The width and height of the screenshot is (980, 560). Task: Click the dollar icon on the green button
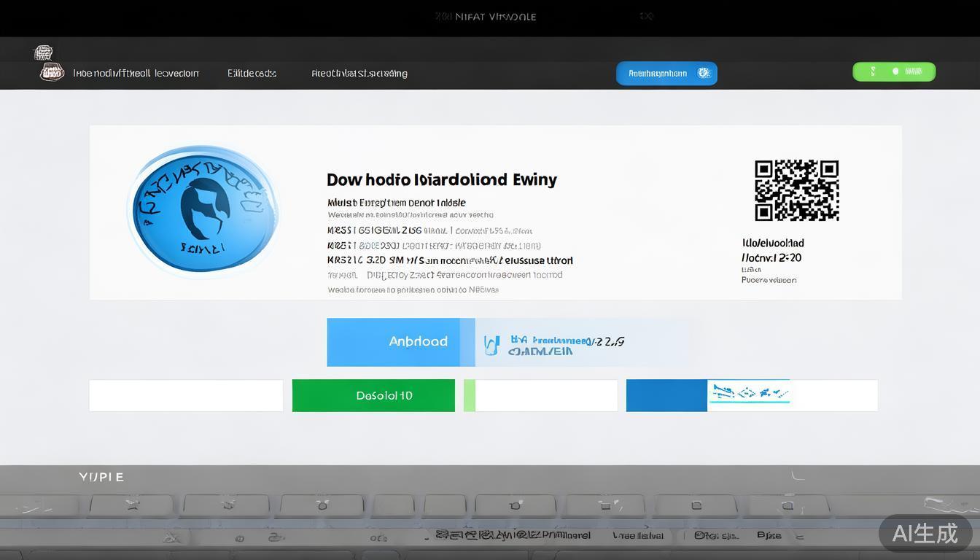(x=873, y=71)
